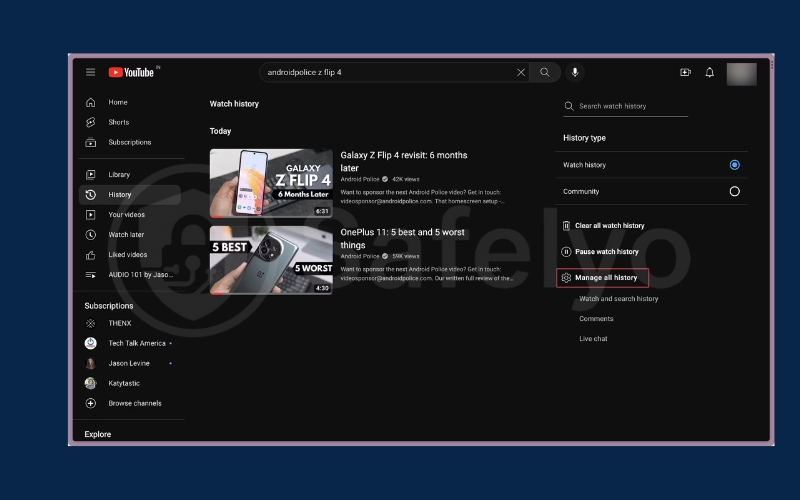The image size is (800, 500).
Task: Open Liked videos from the sidebar
Action: 128,255
